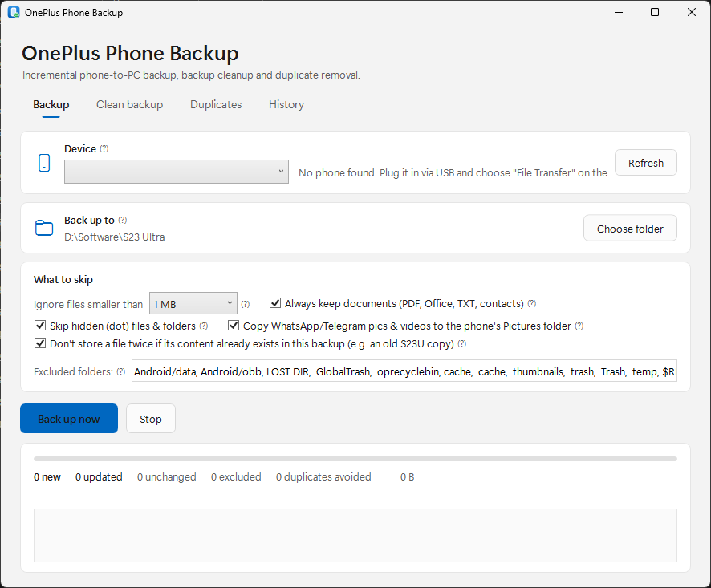The image size is (711, 588).
Task: Click Choose folder button
Action: tap(630, 228)
